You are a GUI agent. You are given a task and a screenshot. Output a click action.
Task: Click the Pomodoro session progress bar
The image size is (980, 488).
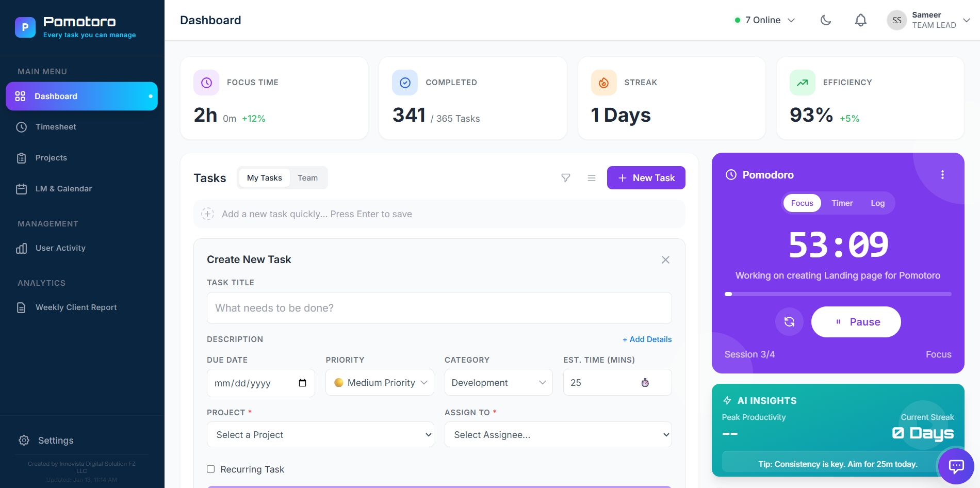tap(838, 294)
